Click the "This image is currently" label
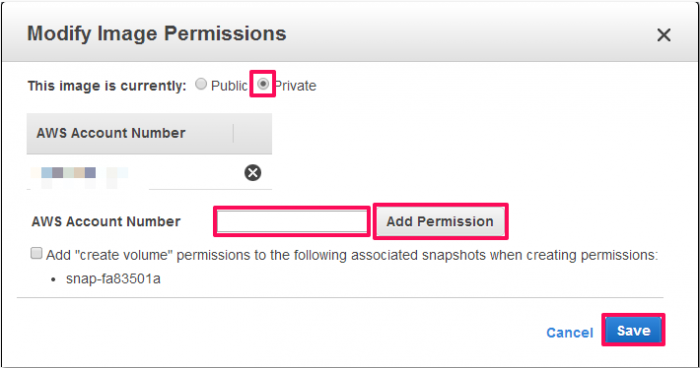 tap(107, 86)
